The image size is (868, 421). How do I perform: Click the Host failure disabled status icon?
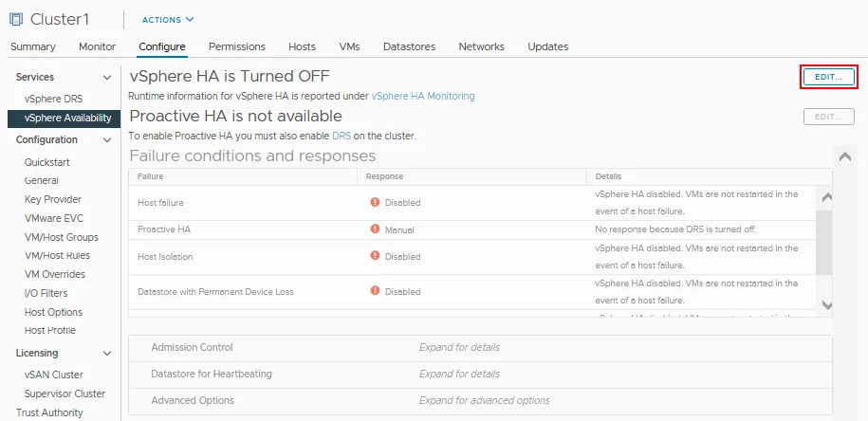(376, 202)
